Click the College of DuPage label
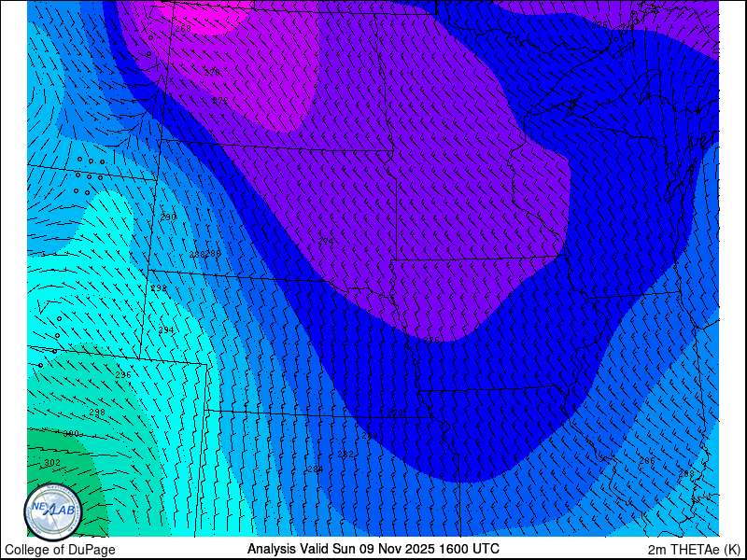The width and height of the screenshot is (747, 560). 60,550
